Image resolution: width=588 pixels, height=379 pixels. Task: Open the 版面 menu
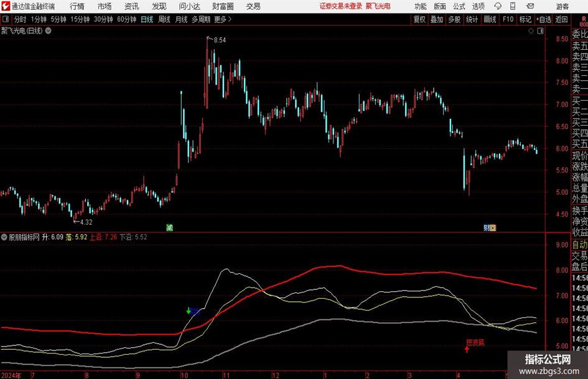pyautogui.click(x=440, y=6)
